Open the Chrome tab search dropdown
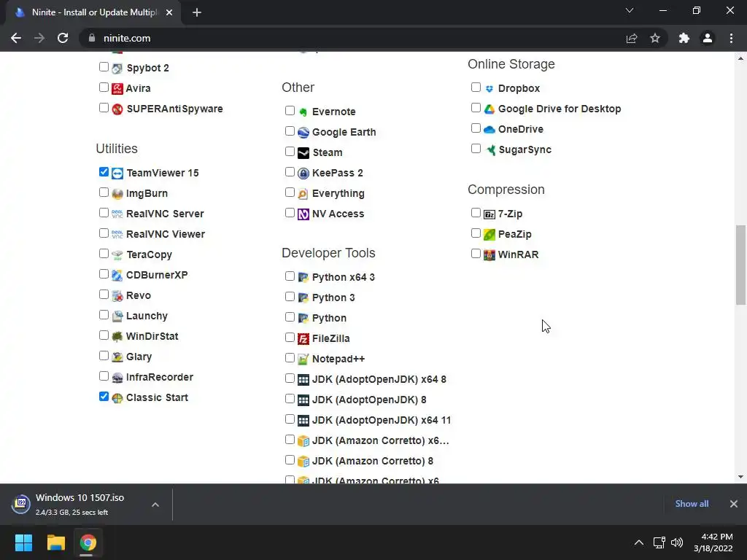The image size is (747, 560). [x=630, y=10]
